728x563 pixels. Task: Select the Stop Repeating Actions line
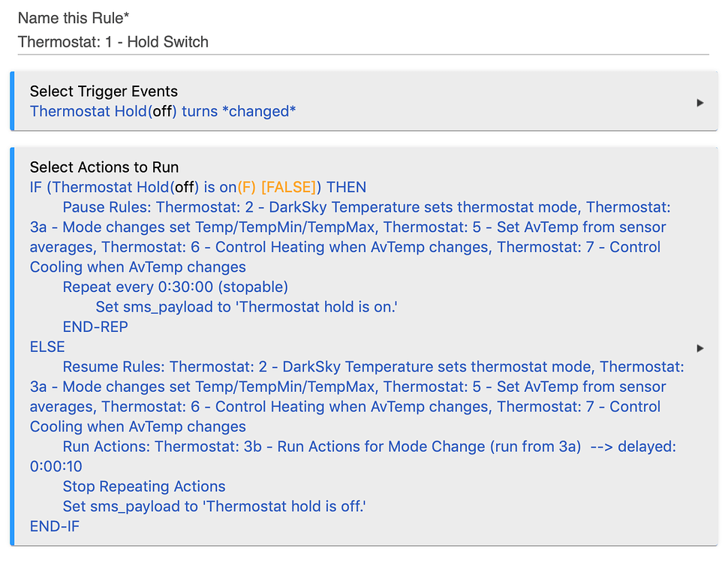[143, 486]
